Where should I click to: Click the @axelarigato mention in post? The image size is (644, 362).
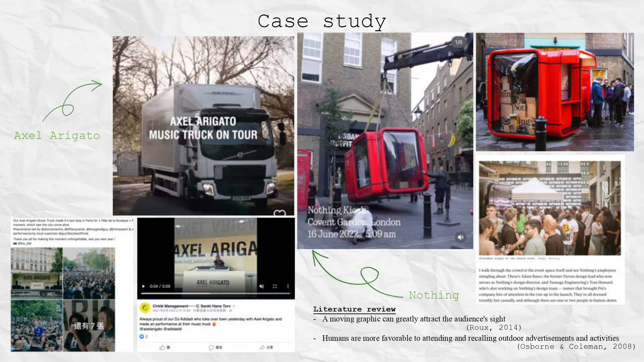click(x=151, y=329)
